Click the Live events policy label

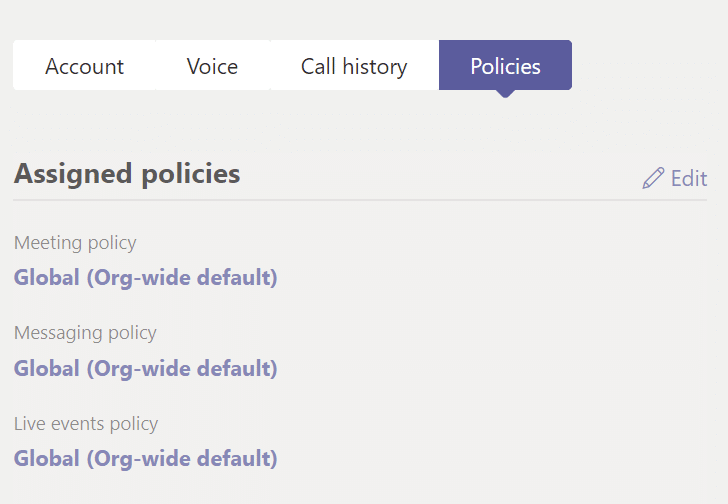[86, 424]
